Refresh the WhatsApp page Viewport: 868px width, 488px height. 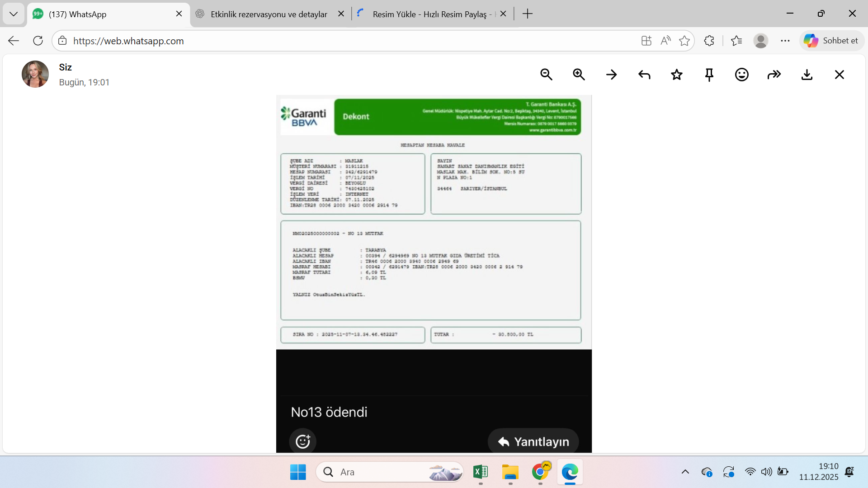coord(38,41)
